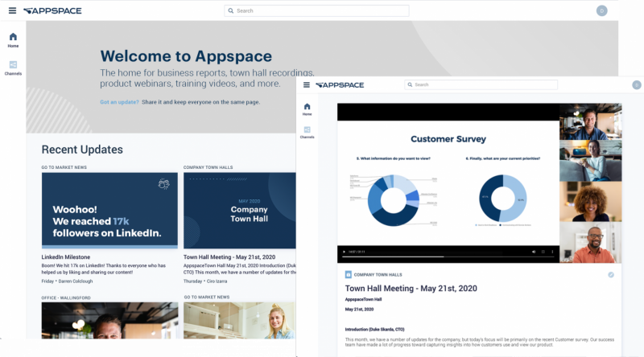
Task: Go to Home in back window sidebar
Action: (x=13, y=40)
